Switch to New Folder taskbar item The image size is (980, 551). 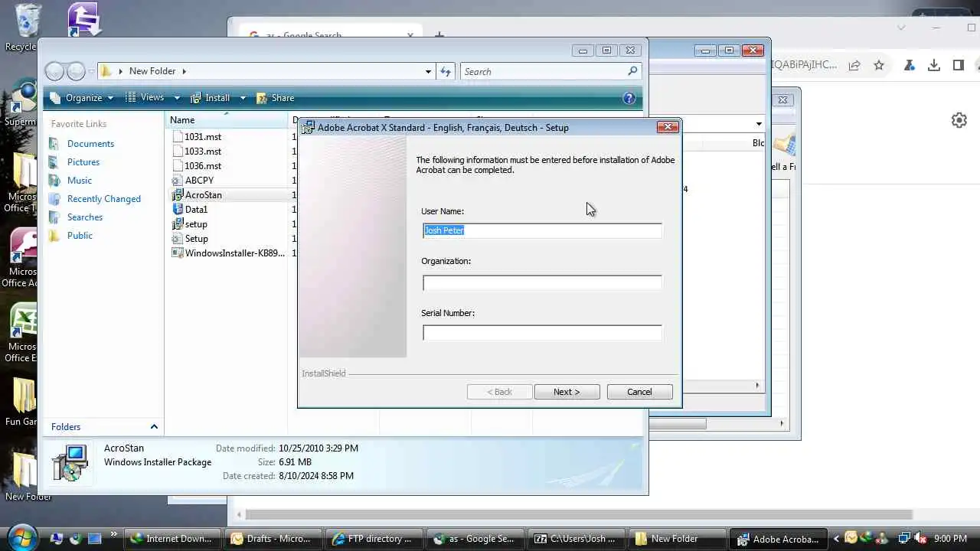[x=678, y=539]
